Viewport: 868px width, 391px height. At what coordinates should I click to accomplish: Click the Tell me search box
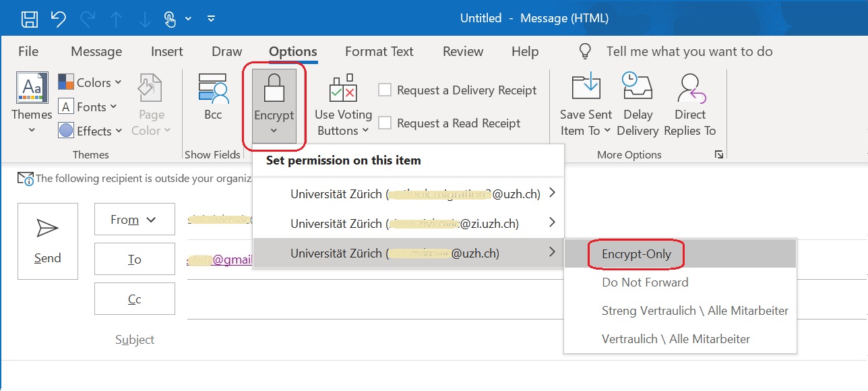689,52
